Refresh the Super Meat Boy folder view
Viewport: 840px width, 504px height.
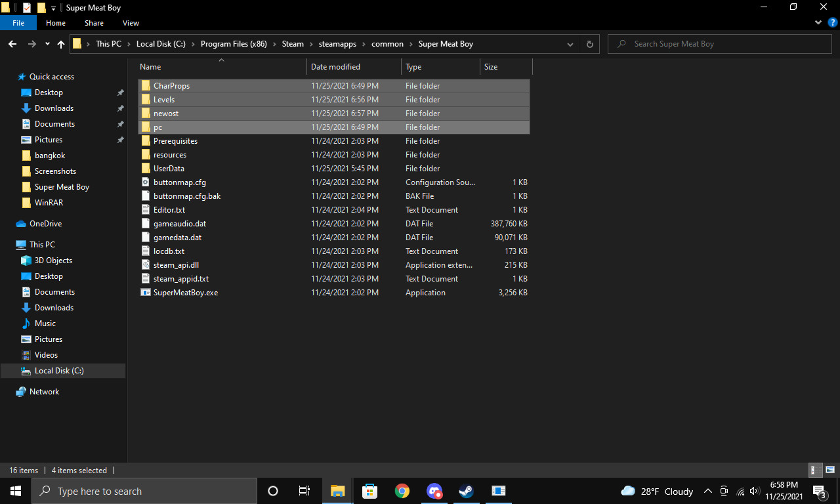(589, 44)
